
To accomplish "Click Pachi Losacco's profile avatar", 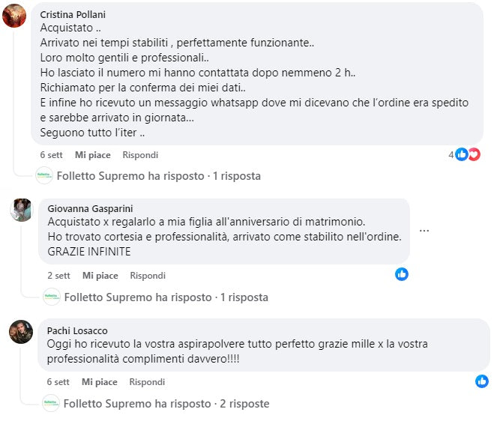I will 21,331.
